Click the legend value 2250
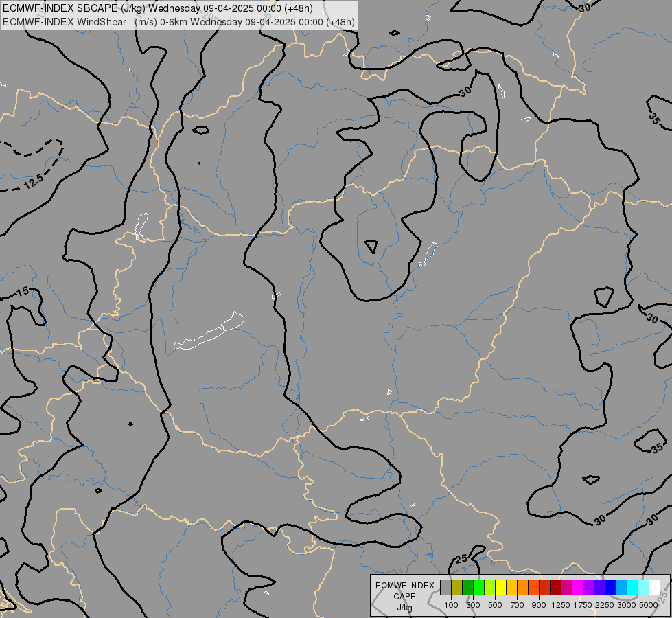Image resolution: width=672 pixels, height=618 pixels. coord(605,605)
